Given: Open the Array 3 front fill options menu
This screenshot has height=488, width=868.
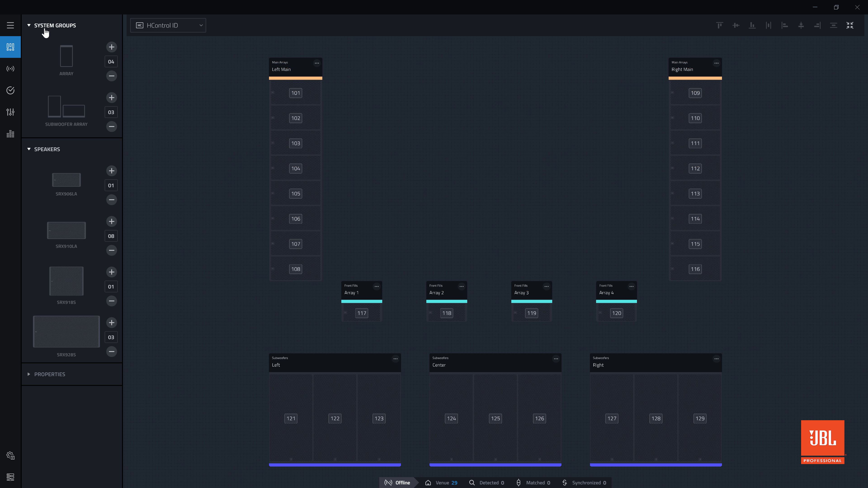Looking at the screenshot, I should pos(547,286).
